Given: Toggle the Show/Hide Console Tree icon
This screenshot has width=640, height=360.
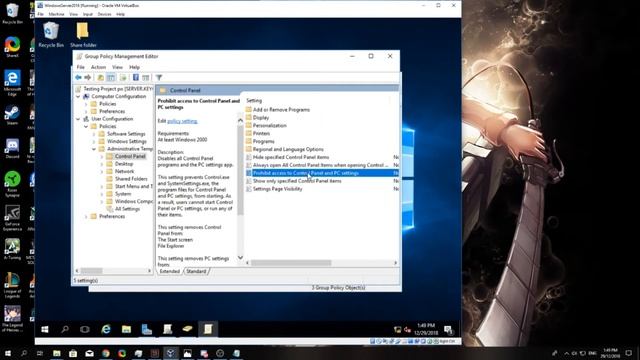Looking at the screenshot, I should [x=111, y=77].
